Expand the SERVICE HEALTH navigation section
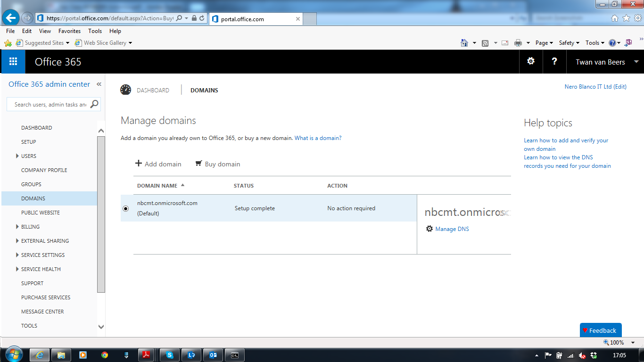 coord(17,269)
